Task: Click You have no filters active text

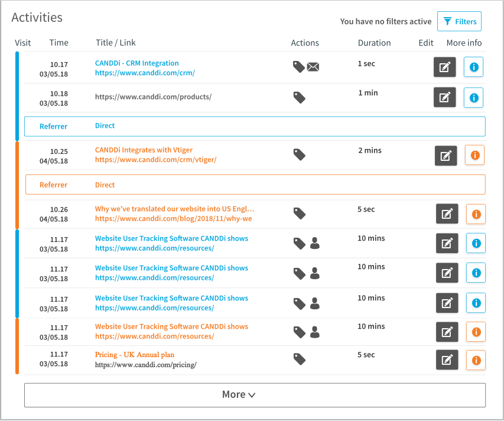Action: [x=386, y=21]
